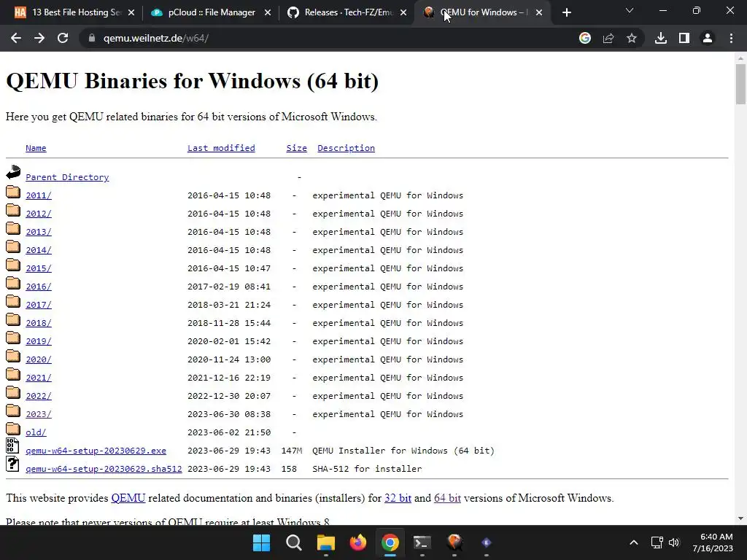Open the 2012/ folder link
The width and height of the screenshot is (747, 560).
click(38, 214)
